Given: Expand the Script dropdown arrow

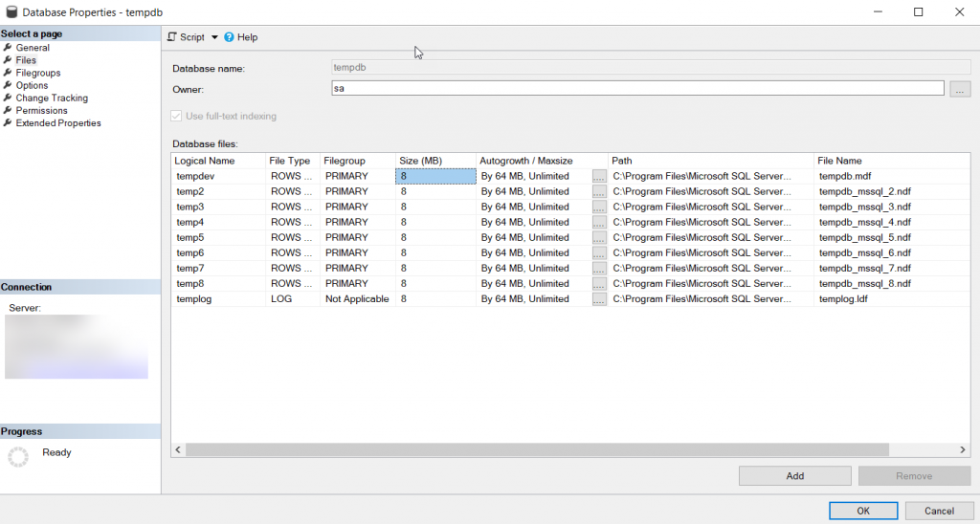Looking at the screenshot, I should [x=214, y=37].
